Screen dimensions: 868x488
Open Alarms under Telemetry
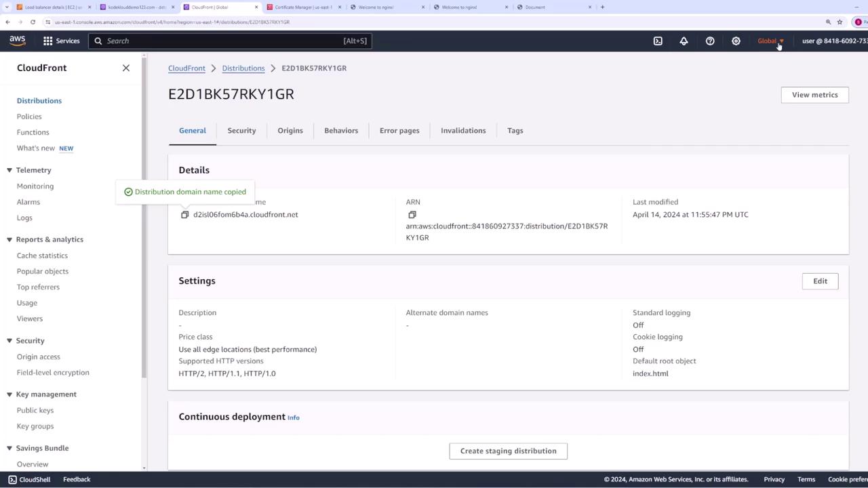coord(28,202)
